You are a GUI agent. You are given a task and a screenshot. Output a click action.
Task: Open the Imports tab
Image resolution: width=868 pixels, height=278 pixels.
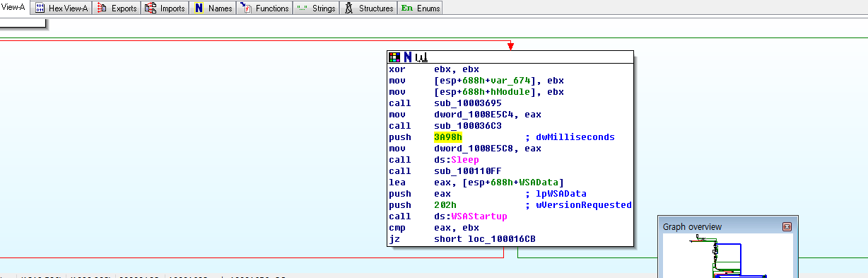(165, 8)
